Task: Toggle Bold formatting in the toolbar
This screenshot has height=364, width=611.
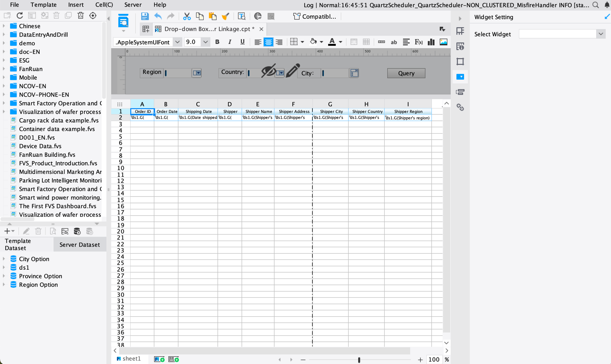Action: (217, 42)
